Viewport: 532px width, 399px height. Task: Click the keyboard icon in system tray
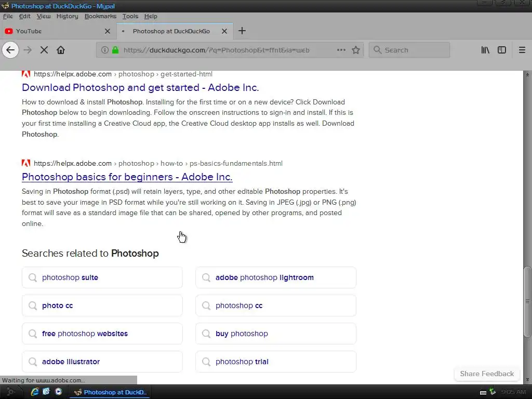point(483,393)
